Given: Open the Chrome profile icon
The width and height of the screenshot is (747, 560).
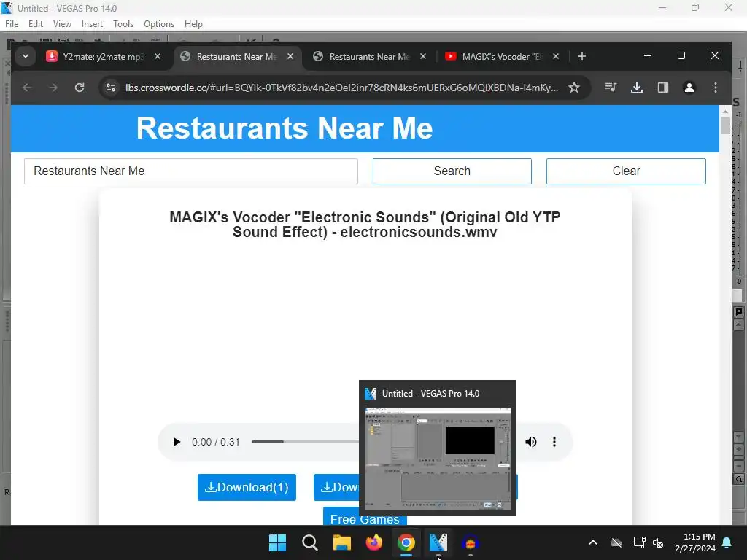Looking at the screenshot, I should 689,87.
